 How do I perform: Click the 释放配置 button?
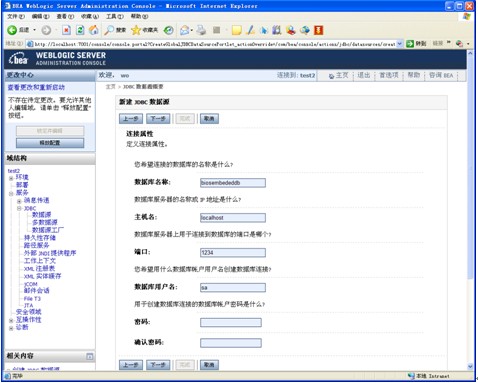[x=50, y=143]
